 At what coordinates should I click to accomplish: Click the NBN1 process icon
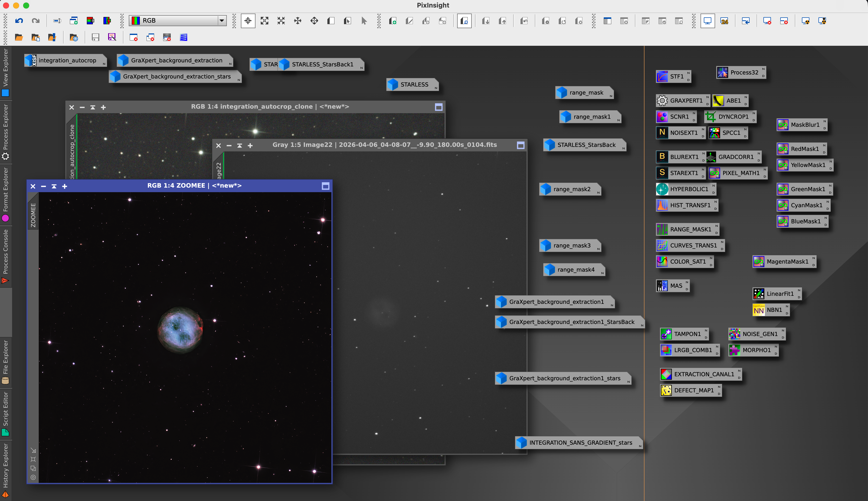(x=771, y=310)
